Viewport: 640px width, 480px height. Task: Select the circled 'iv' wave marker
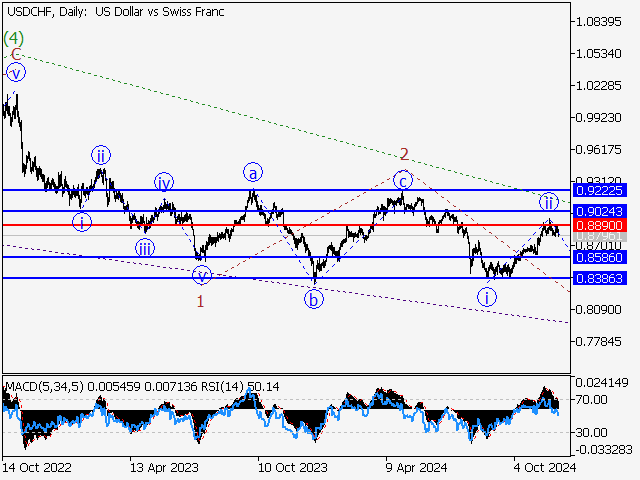tap(164, 182)
